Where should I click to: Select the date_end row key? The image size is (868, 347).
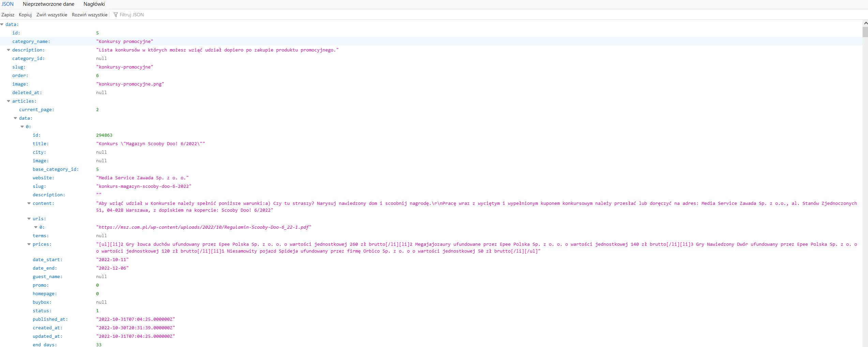tap(45, 268)
